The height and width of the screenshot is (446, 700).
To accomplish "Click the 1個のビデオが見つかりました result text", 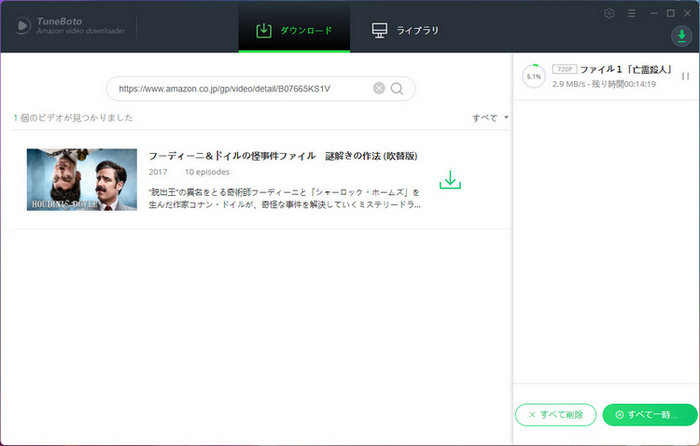I will click(73, 118).
